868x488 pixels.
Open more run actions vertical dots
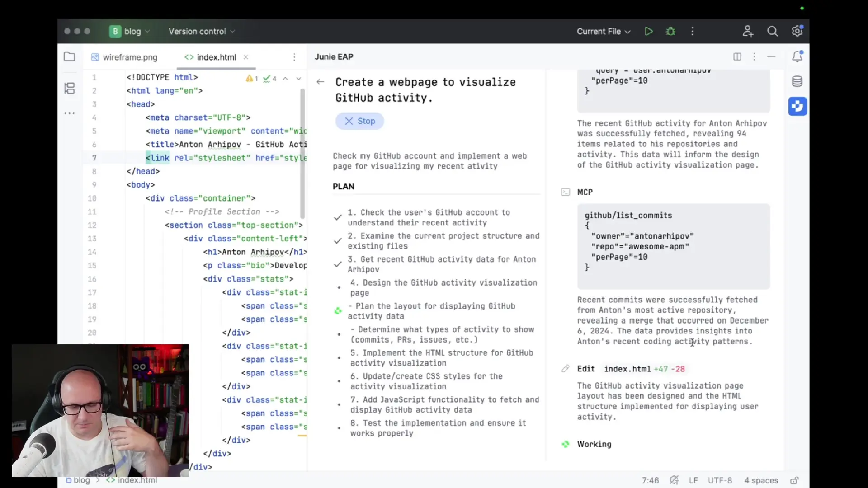692,31
